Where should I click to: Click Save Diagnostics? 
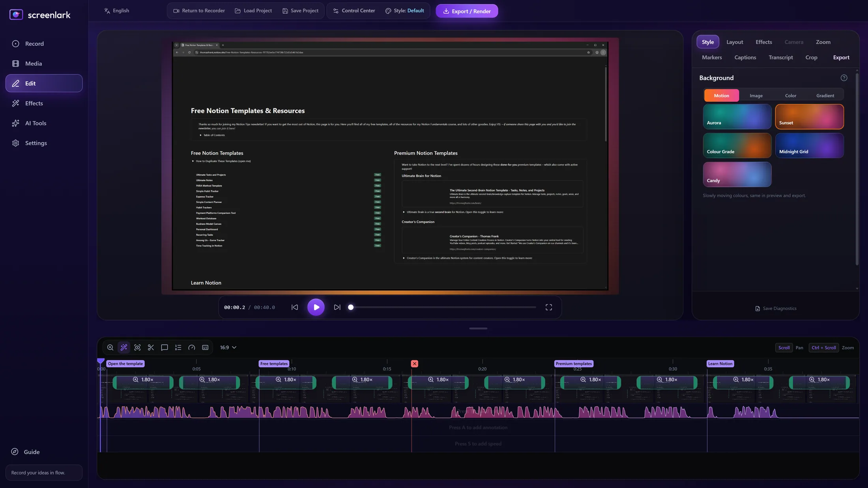click(x=776, y=309)
